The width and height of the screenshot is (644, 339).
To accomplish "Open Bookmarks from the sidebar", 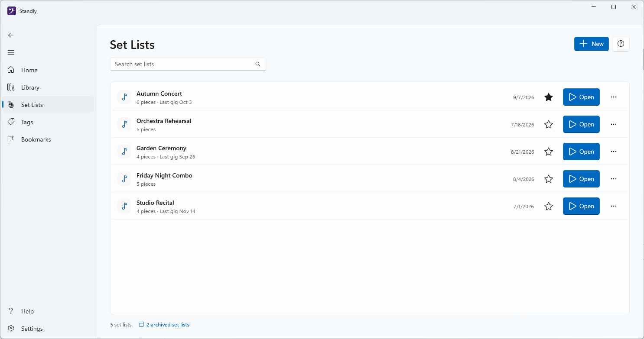I will (x=48, y=139).
